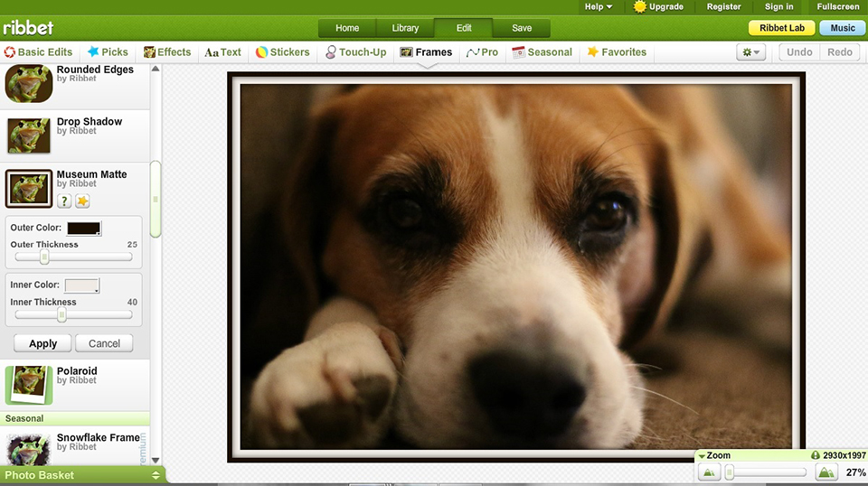Open the Pro tab
This screenshot has width=868, height=486.
point(482,52)
